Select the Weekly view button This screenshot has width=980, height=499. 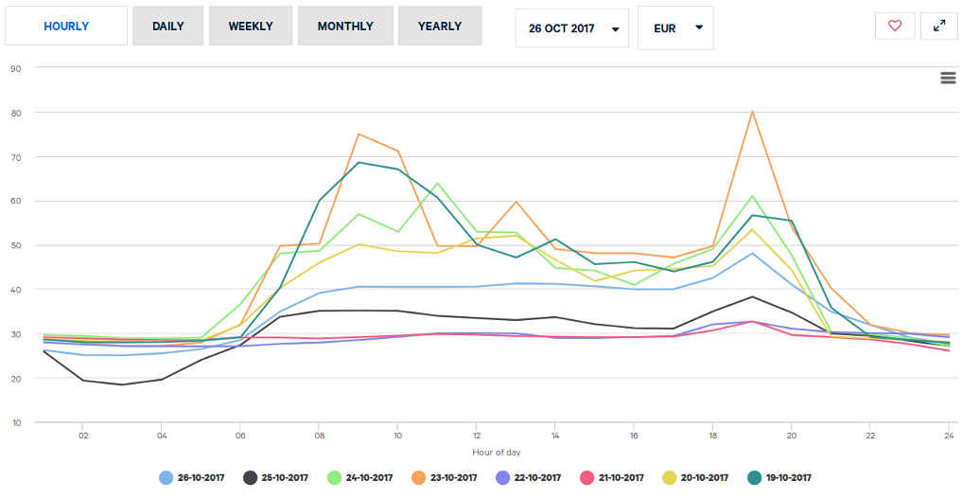[x=251, y=27]
